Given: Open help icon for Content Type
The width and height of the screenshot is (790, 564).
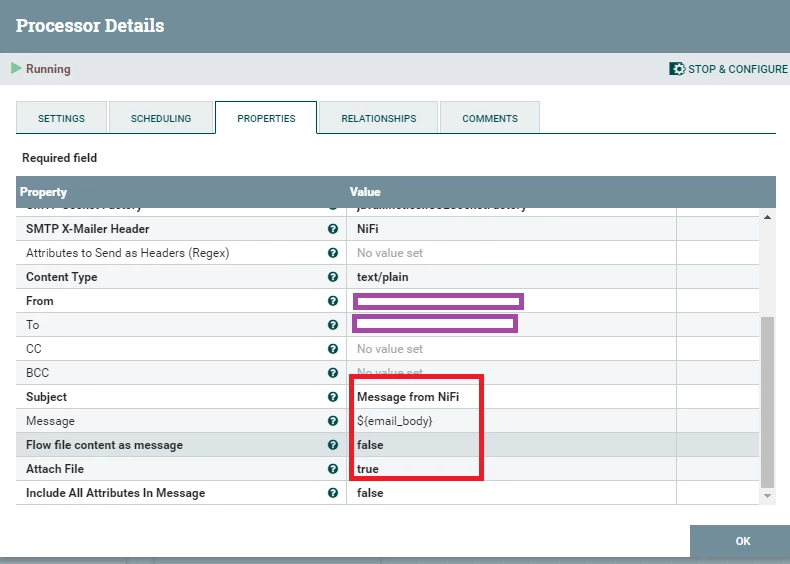Looking at the screenshot, I should (x=333, y=277).
